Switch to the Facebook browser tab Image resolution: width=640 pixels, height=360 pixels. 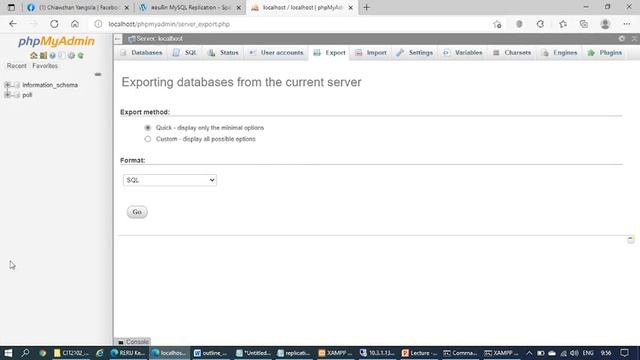(78, 8)
